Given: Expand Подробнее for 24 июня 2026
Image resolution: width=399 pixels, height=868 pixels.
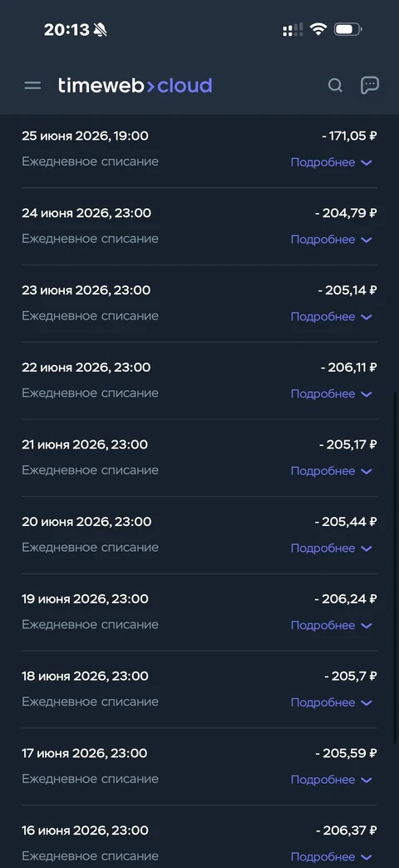Looking at the screenshot, I should [x=332, y=239].
